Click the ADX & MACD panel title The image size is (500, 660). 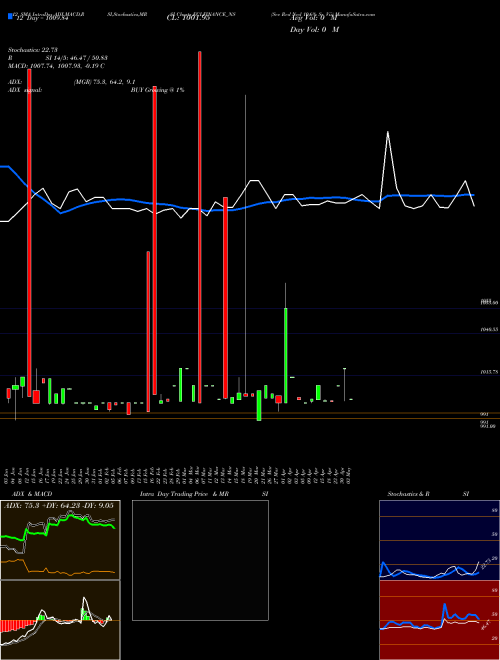(x=32, y=494)
